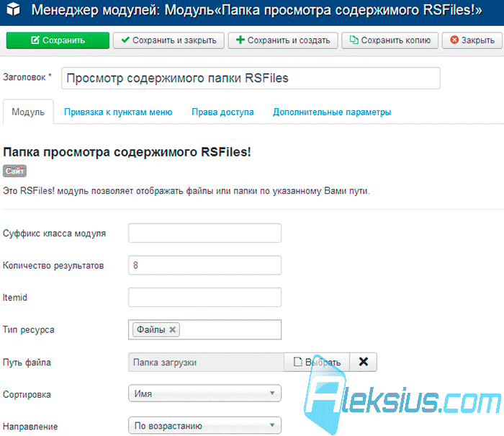Open Дополнительные параметры tab
The image size is (504, 436).
(x=332, y=112)
